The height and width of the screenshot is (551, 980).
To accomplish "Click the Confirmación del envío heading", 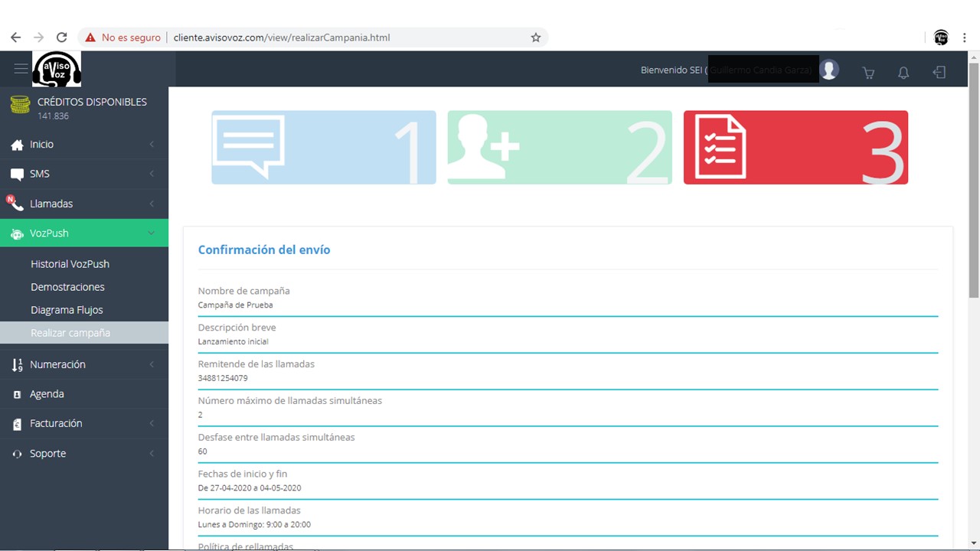I will 264,250.
